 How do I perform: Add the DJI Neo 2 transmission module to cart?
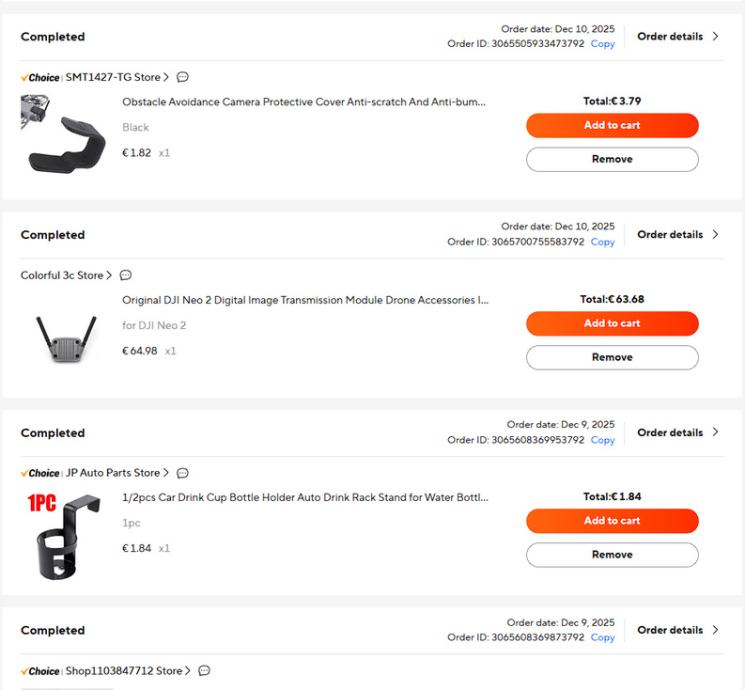coord(612,323)
